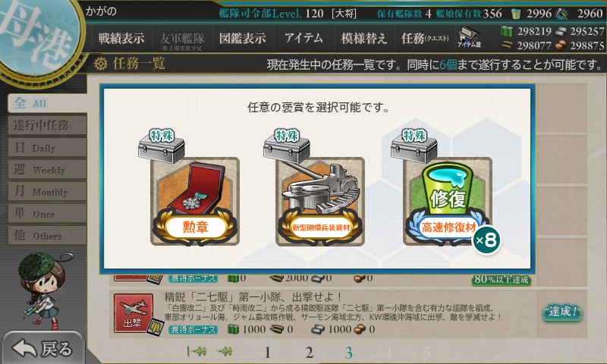
Task: Click the chibi character with camouflage helmet
Action: click(x=42, y=291)
